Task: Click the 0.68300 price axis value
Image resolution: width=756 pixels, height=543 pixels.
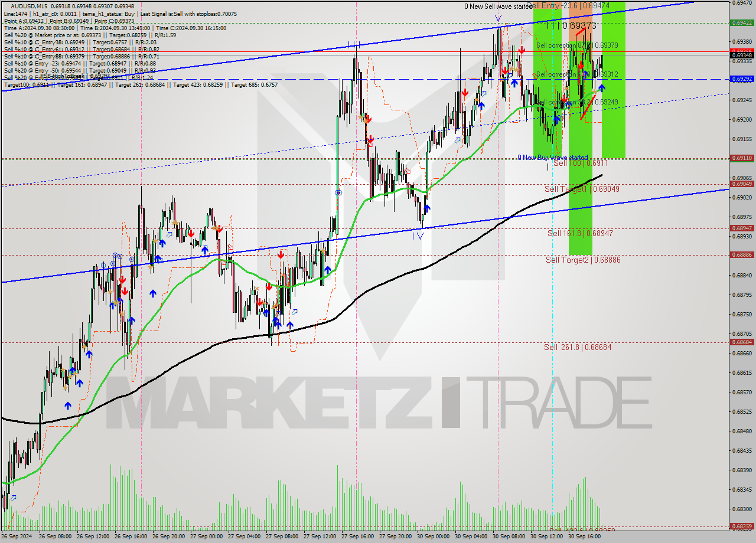Action: (x=742, y=509)
